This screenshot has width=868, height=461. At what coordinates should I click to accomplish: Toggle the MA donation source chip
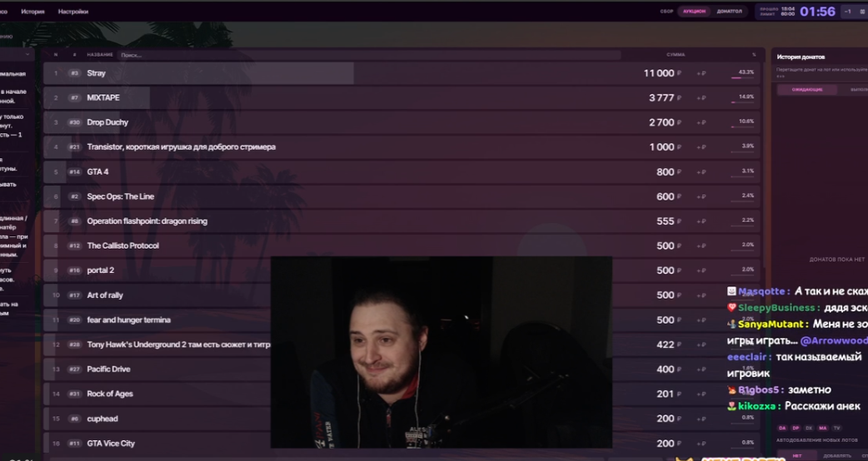coord(823,428)
